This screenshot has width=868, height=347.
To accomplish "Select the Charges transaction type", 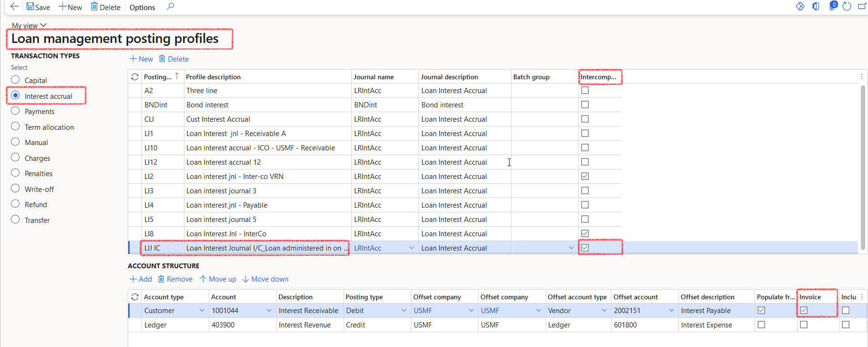I will click(15, 158).
